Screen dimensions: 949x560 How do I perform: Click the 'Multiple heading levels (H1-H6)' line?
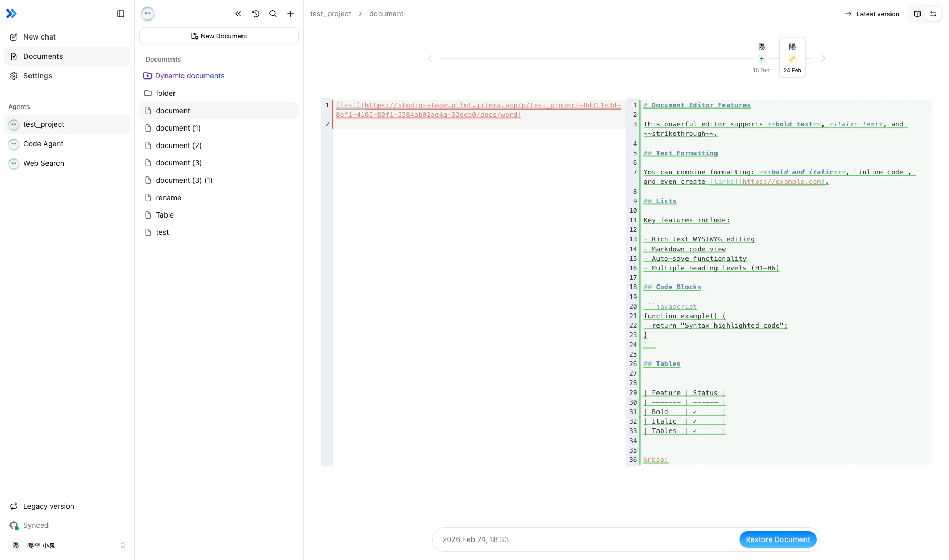coord(711,268)
